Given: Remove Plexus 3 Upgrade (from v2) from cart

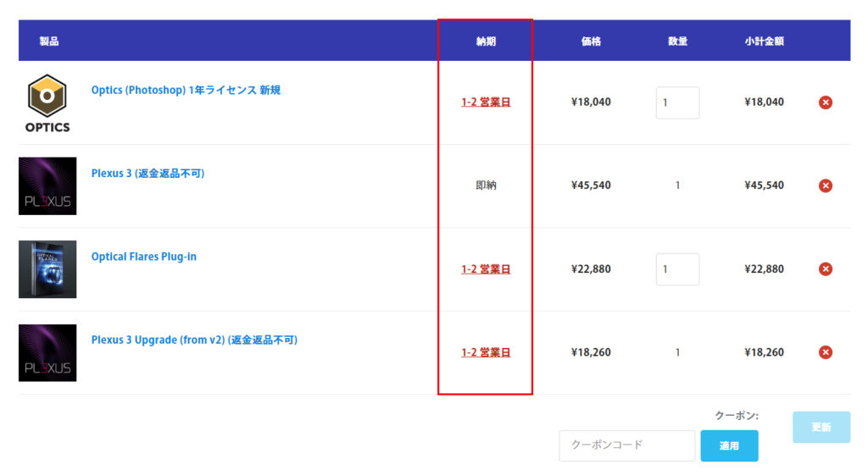Looking at the screenshot, I should point(826,352).
